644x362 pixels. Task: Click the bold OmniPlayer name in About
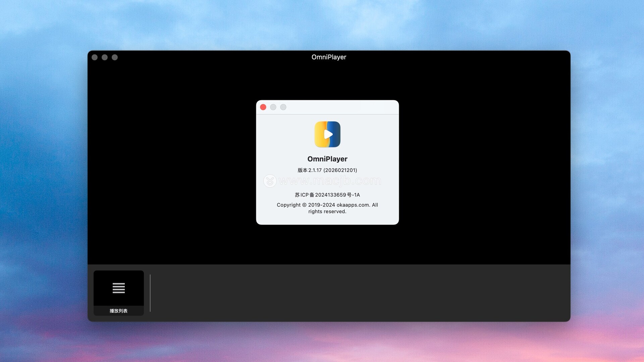coord(327,159)
